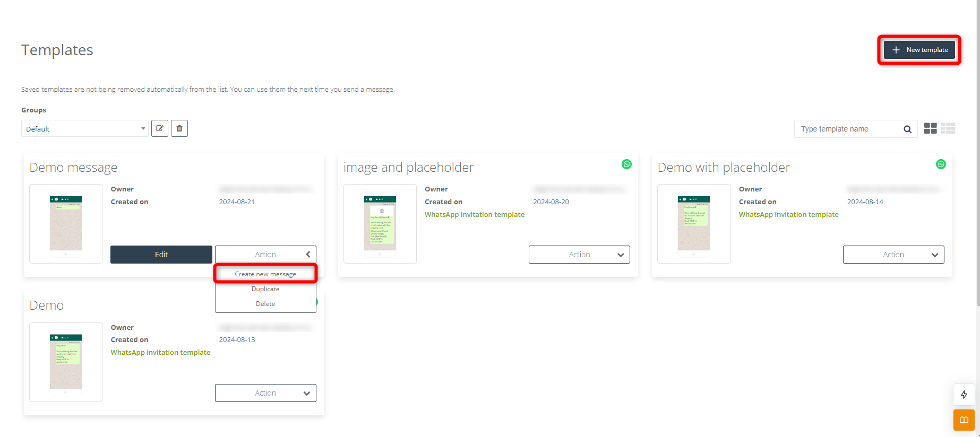Click the Demo with placeholder card title
This screenshot has height=437, width=980.
pos(724,168)
